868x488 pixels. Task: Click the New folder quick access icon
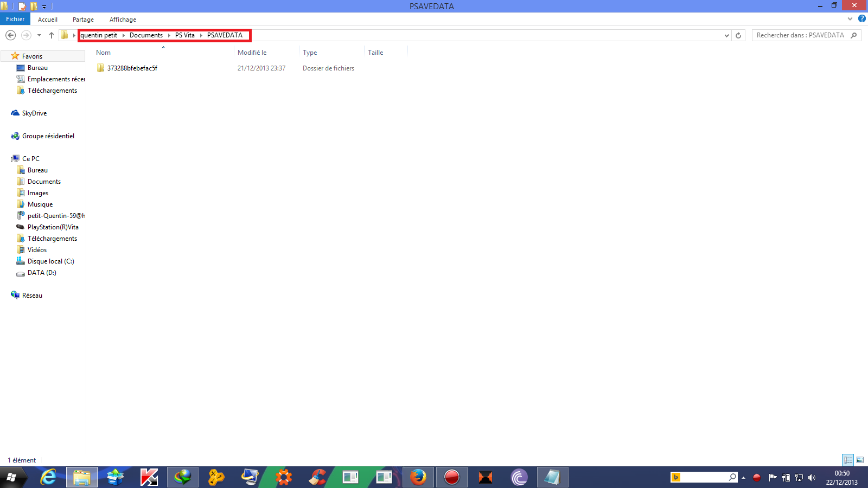(x=34, y=7)
